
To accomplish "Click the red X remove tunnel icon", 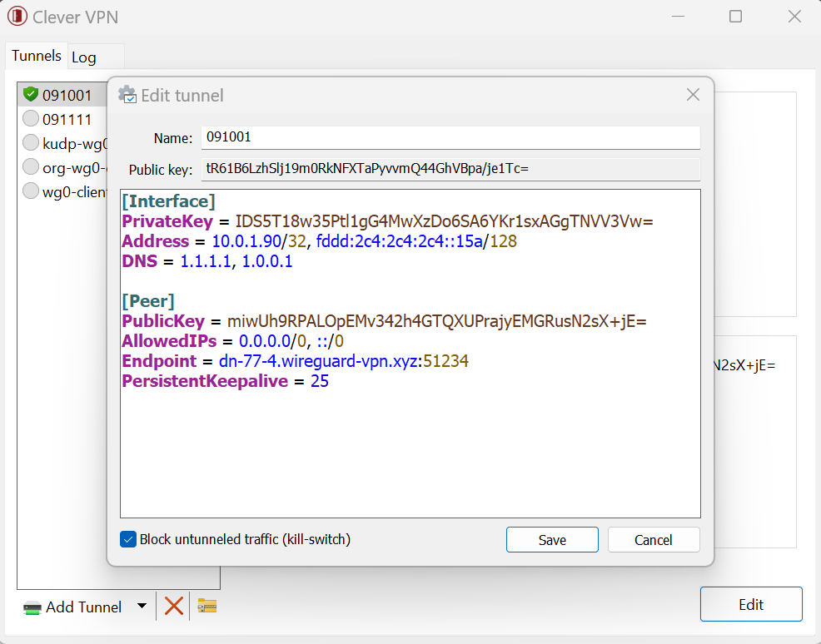I will click(x=174, y=607).
